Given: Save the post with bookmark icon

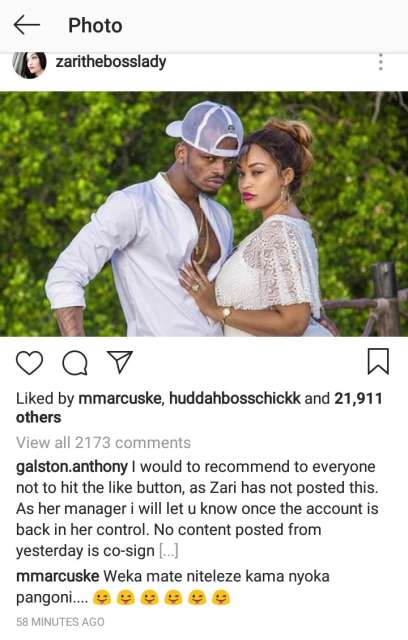Looking at the screenshot, I should point(378,361).
